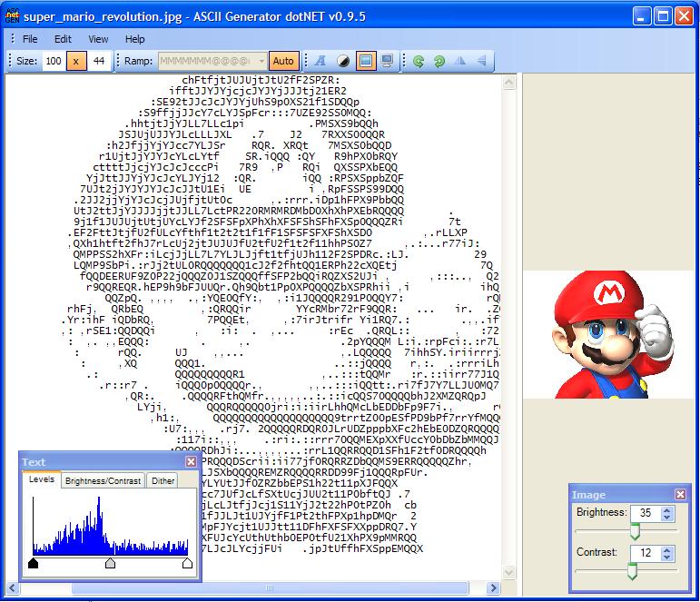700x602 pixels.
Task: Click the monitor fullscreen icon
Action: (x=387, y=61)
